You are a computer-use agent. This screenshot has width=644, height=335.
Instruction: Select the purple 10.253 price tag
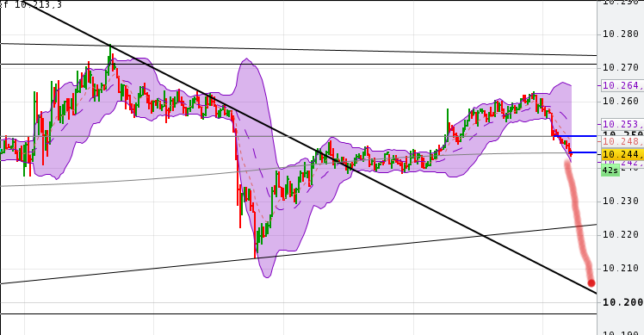pyautogui.click(x=622, y=124)
